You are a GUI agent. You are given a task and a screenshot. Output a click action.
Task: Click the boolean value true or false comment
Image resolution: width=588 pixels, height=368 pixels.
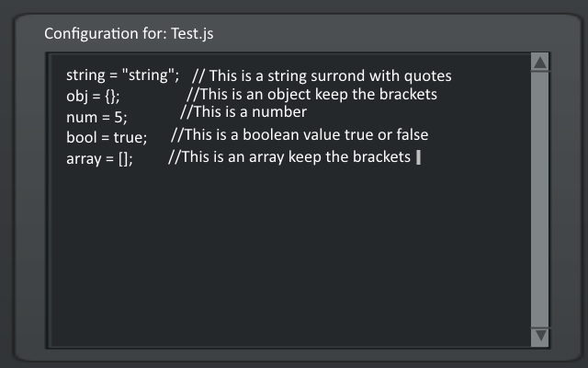pyautogui.click(x=300, y=135)
